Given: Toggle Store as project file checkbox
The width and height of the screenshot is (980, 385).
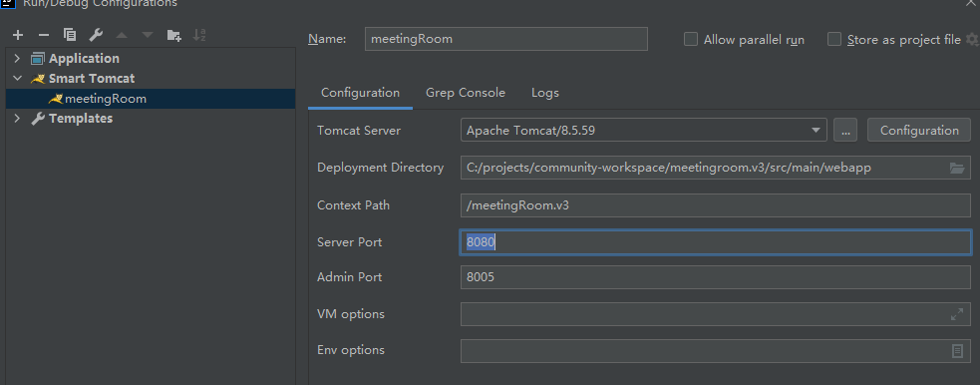Looking at the screenshot, I should coord(834,39).
